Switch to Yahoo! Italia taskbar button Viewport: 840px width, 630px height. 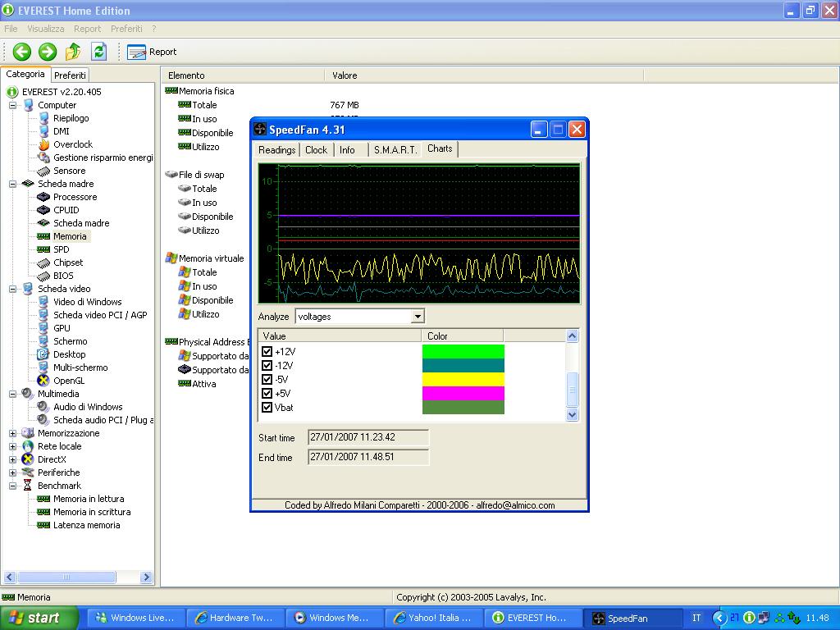click(x=433, y=618)
